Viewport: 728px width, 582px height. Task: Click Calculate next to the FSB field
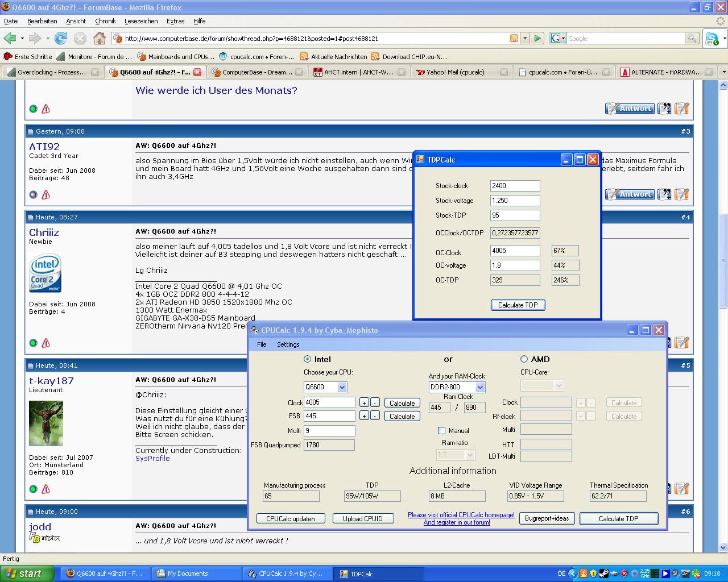[x=402, y=417]
